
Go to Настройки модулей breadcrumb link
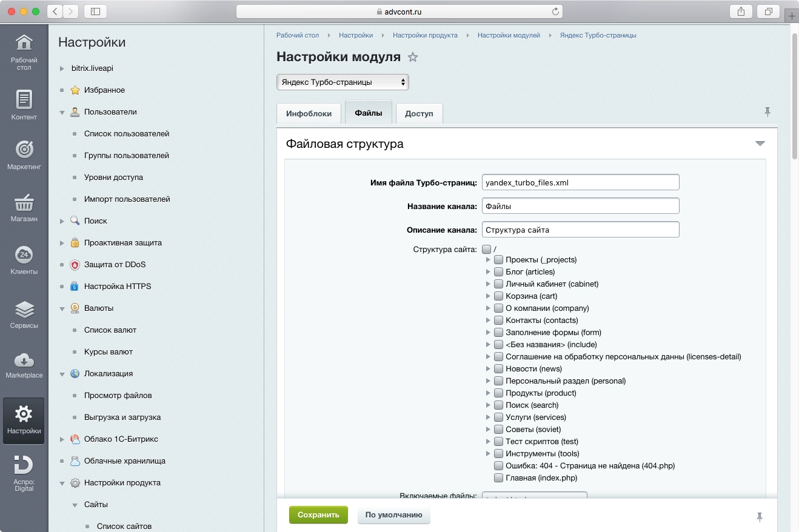pyautogui.click(x=509, y=35)
